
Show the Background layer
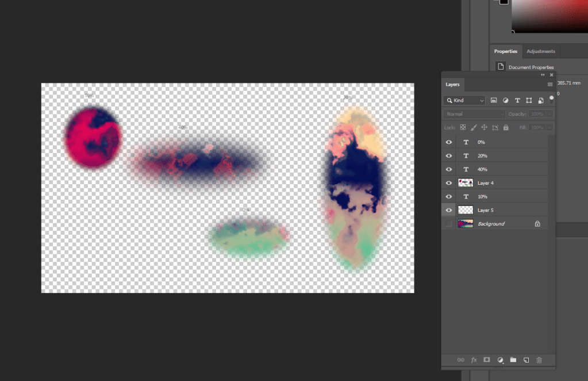(x=449, y=224)
